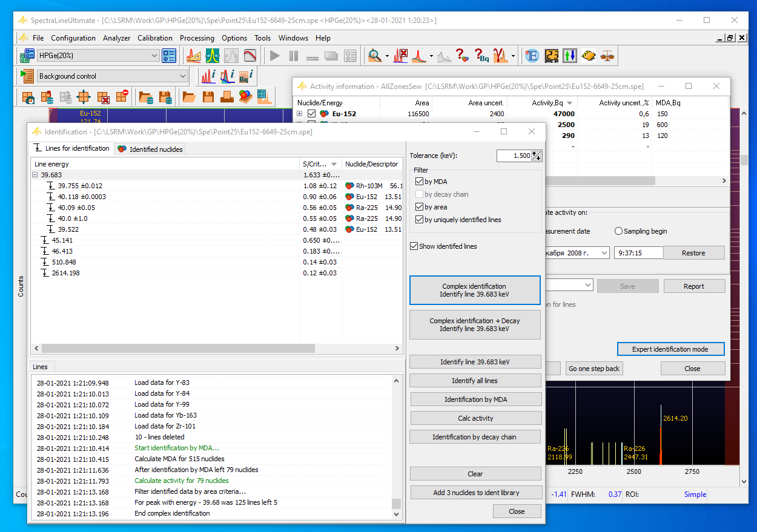757x532 pixels.
Task: Click the red question mark Bq icon
Action: [481, 56]
